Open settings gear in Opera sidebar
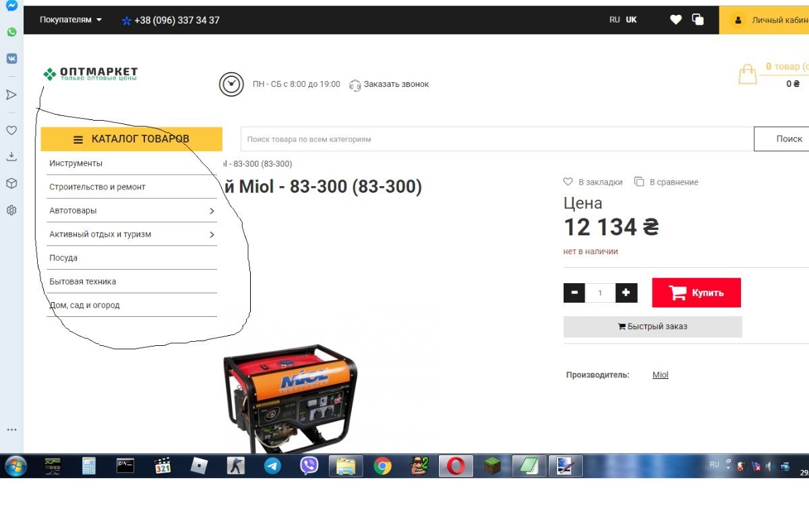The image size is (809, 532). (x=11, y=210)
